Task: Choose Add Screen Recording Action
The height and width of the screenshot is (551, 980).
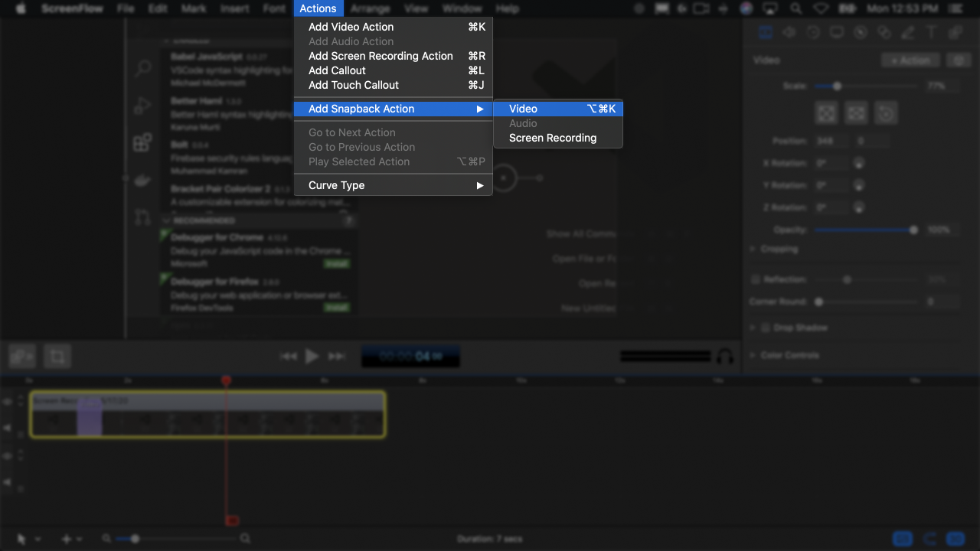Action: [393, 56]
